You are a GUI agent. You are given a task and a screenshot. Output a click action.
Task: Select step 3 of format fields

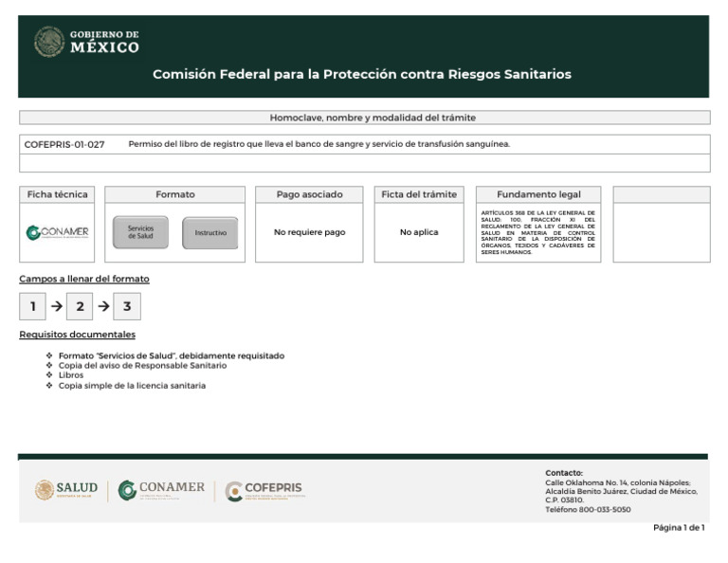point(127,306)
